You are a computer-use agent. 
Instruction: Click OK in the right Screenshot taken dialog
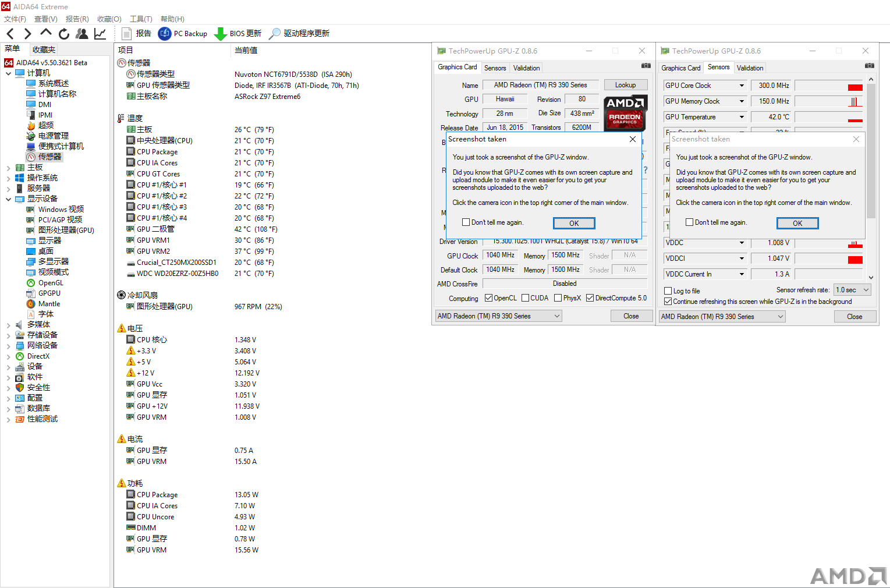797,224
